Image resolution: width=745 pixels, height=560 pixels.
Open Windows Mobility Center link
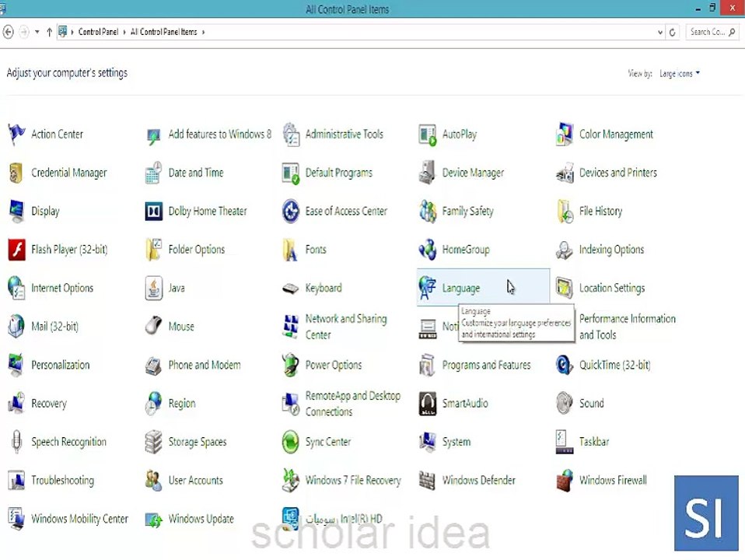tap(80, 519)
